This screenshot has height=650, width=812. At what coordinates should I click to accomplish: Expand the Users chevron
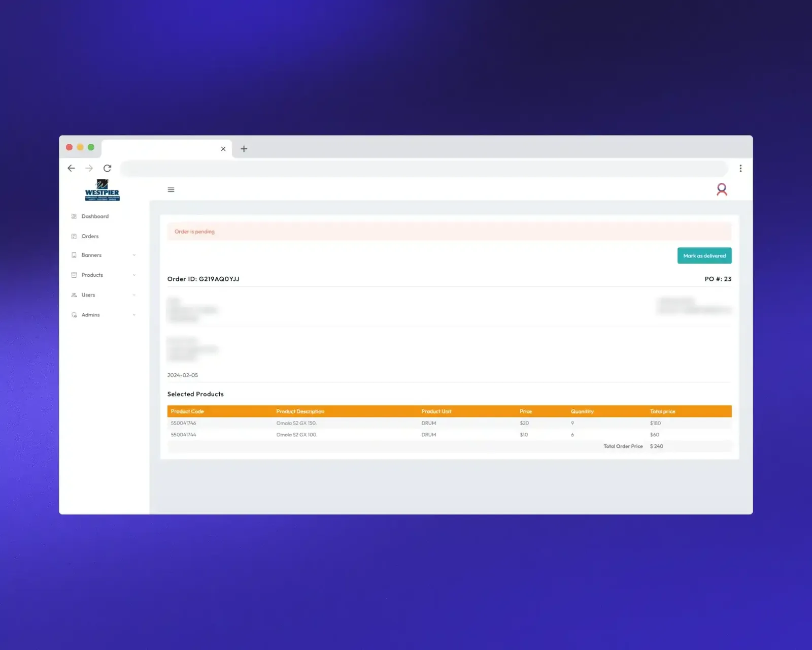(x=134, y=295)
